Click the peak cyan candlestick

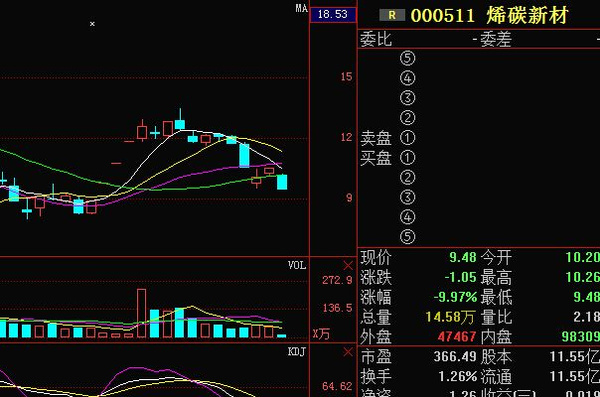pos(180,124)
